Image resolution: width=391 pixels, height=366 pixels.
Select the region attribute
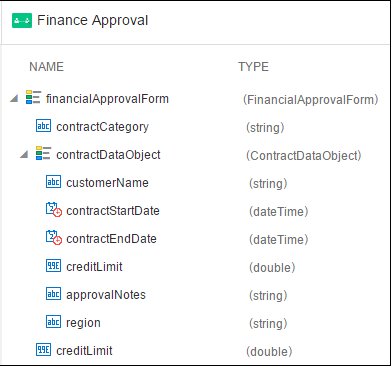(x=83, y=323)
